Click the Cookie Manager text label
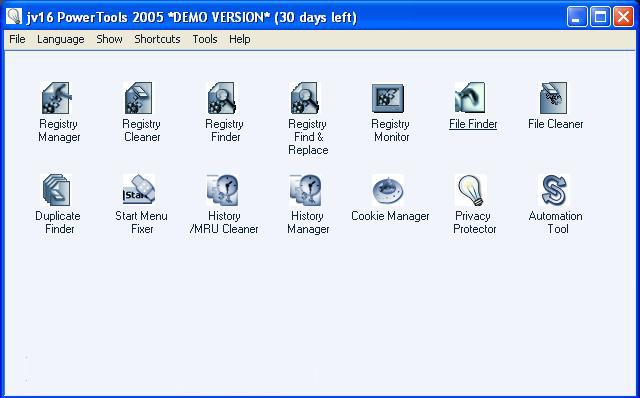This screenshot has height=398, width=640. (390, 216)
